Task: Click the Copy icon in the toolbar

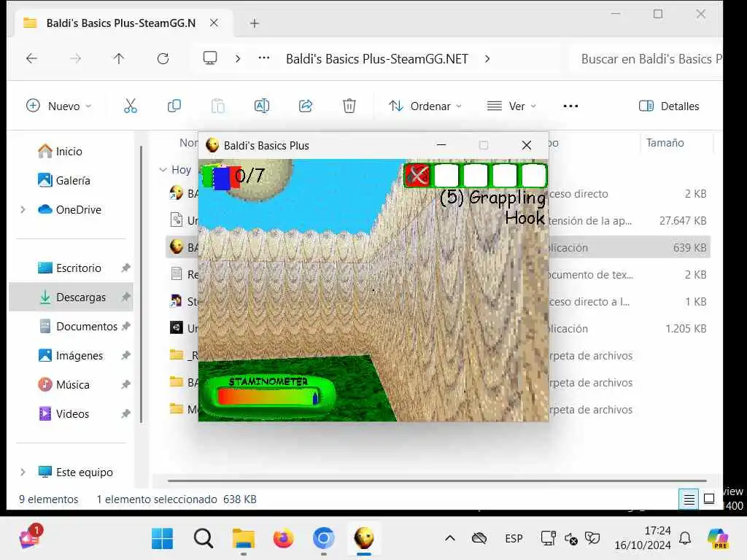Action: click(x=174, y=106)
